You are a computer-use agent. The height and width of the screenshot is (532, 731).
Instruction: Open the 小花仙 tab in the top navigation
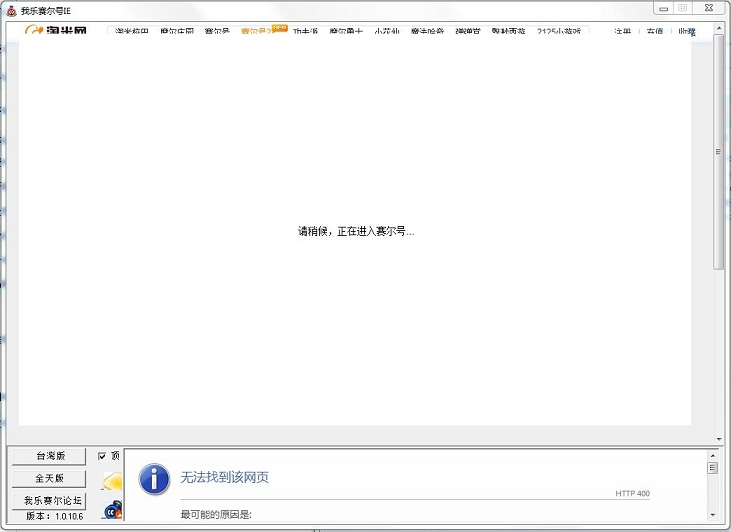point(387,31)
